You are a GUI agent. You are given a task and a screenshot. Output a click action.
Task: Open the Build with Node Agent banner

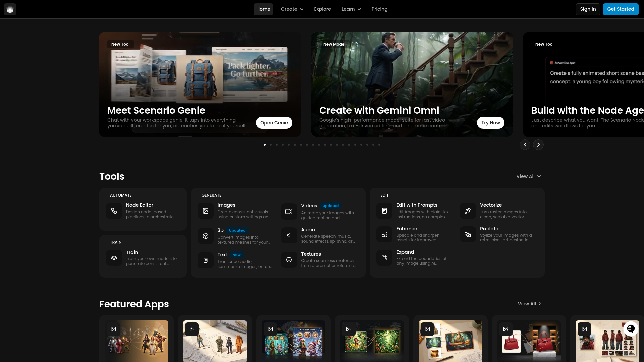pyautogui.click(x=584, y=84)
